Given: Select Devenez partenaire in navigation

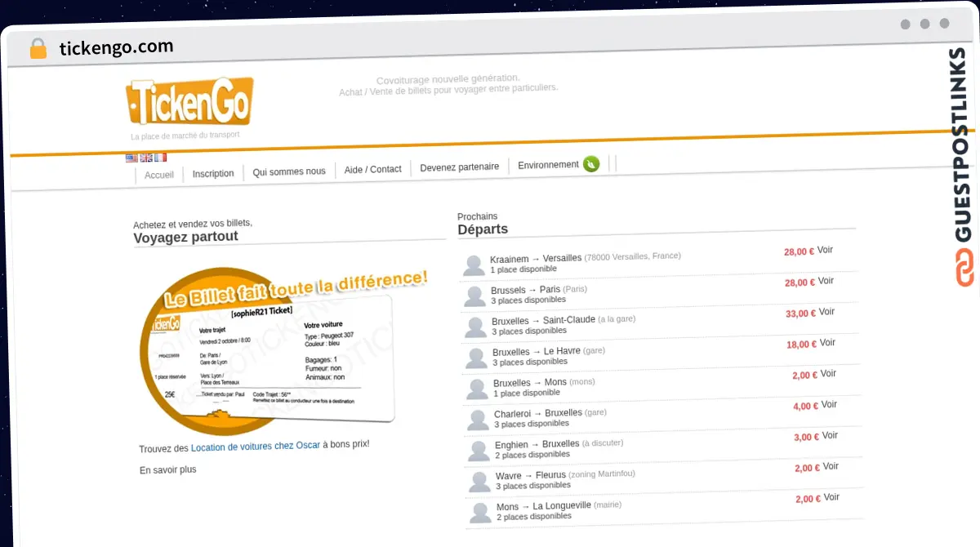Looking at the screenshot, I should pyautogui.click(x=459, y=167).
